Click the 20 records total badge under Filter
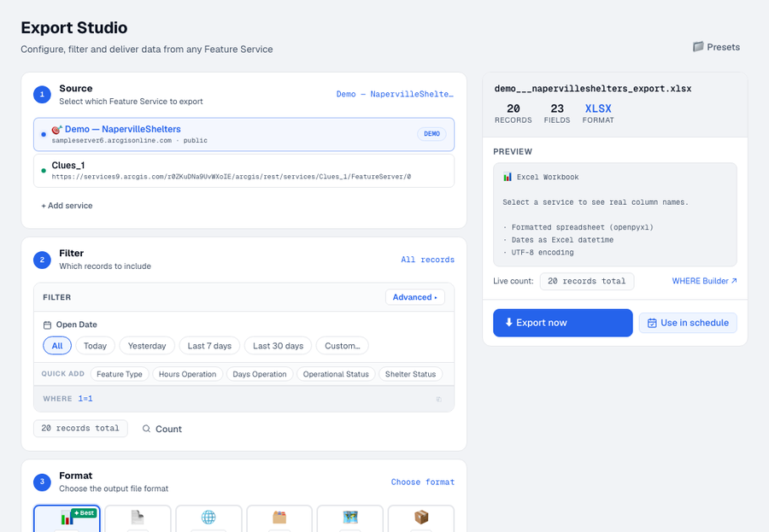 pyautogui.click(x=80, y=428)
